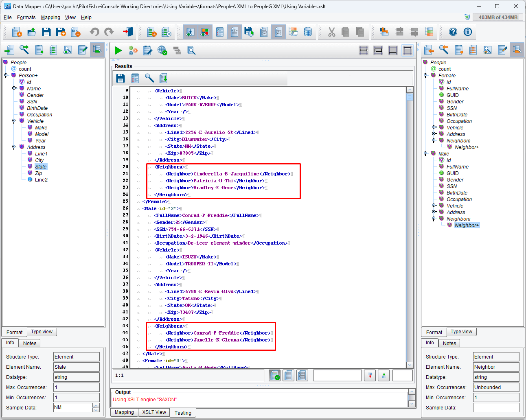This screenshot has height=420, width=526.
Task: Open the left panel Notes tab
Action: pyautogui.click(x=30, y=343)
